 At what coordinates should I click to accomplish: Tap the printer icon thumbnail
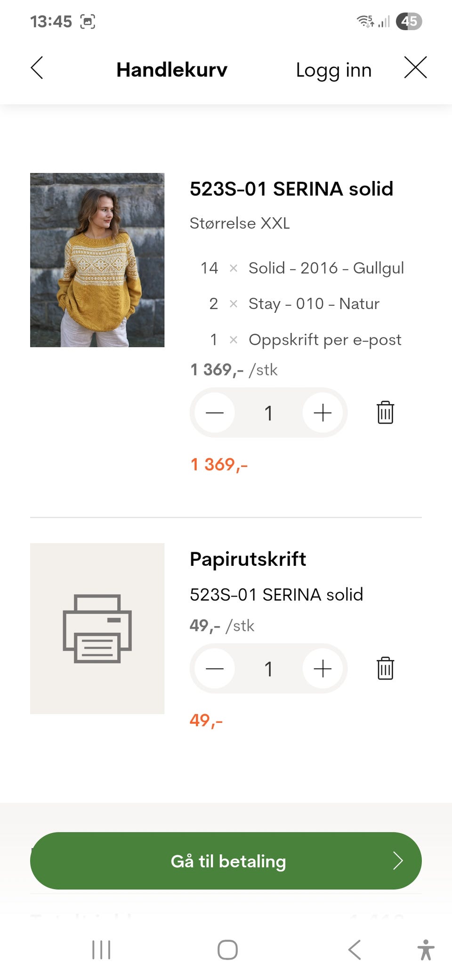pyautogui.click(x=97, y=629)
